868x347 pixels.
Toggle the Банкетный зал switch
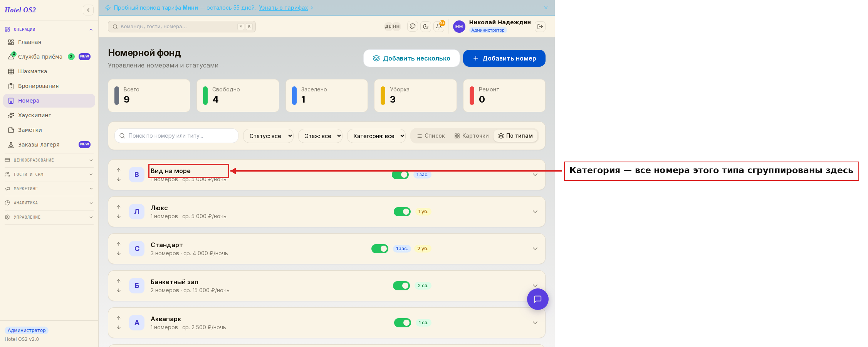(x=401, y=286)
